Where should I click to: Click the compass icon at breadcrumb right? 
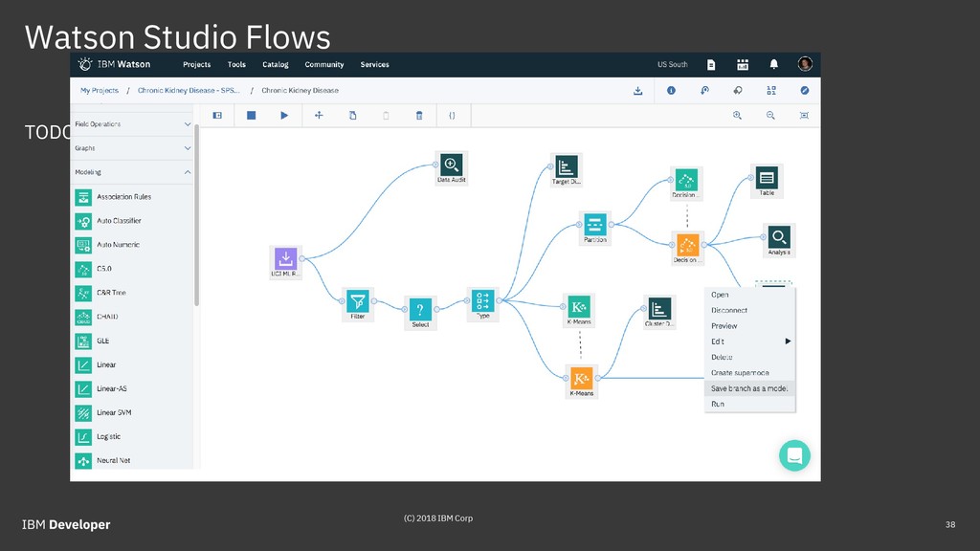[804, 91]
